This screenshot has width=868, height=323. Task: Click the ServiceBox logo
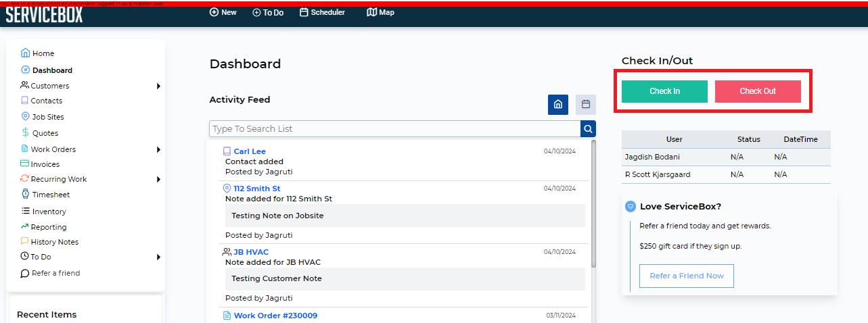(x=44, y=14)
